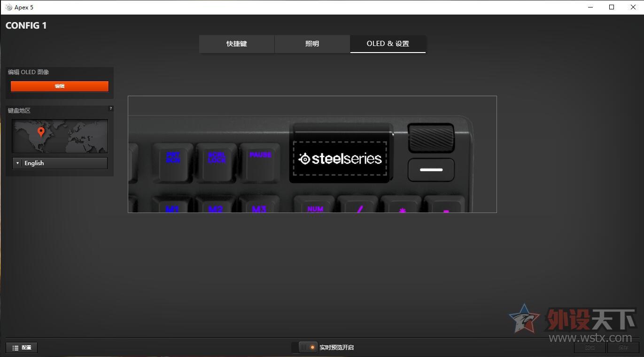The image size is (644, 357).
Task: Click the media button below the roller
Action: 431,170
